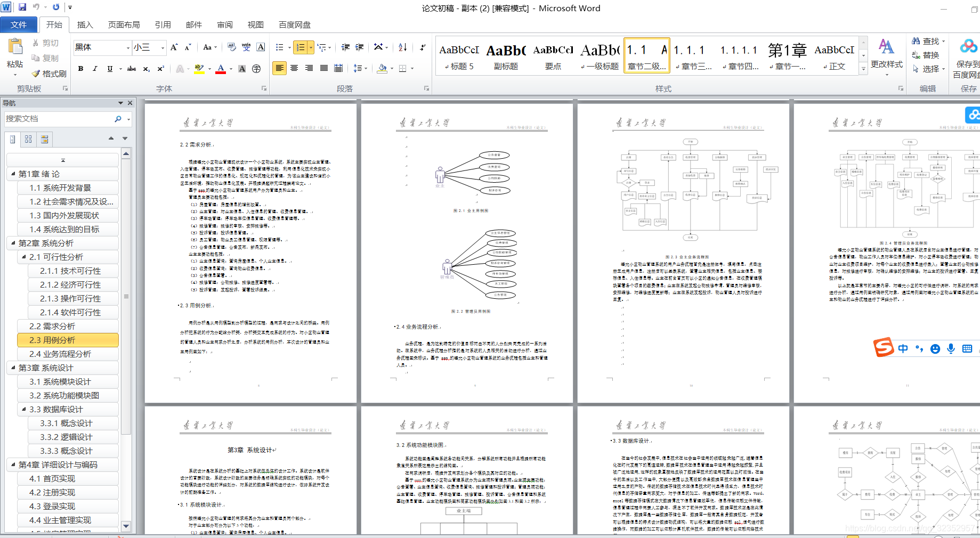Open the multilevel list dropdown
Image resolution: width=980 pixels, height=538 pixels.
[x=324, y=47]
